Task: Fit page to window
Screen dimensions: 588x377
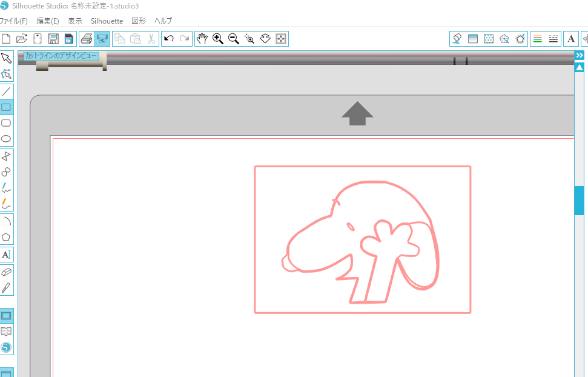Action: [x=281, y=39]
